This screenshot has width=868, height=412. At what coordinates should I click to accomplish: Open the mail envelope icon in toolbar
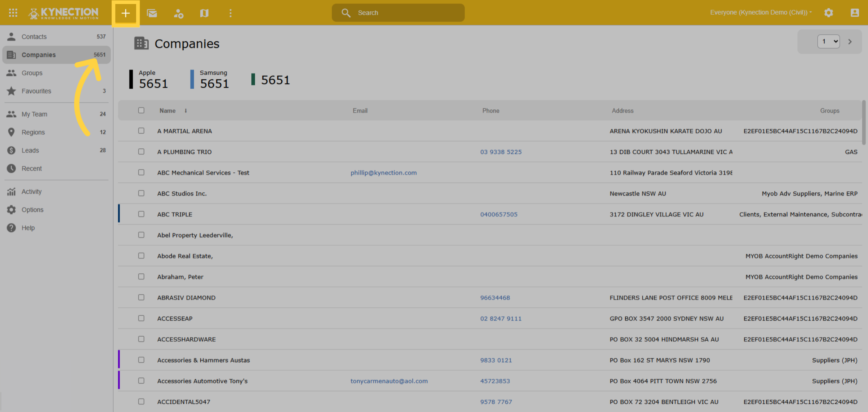152,13
